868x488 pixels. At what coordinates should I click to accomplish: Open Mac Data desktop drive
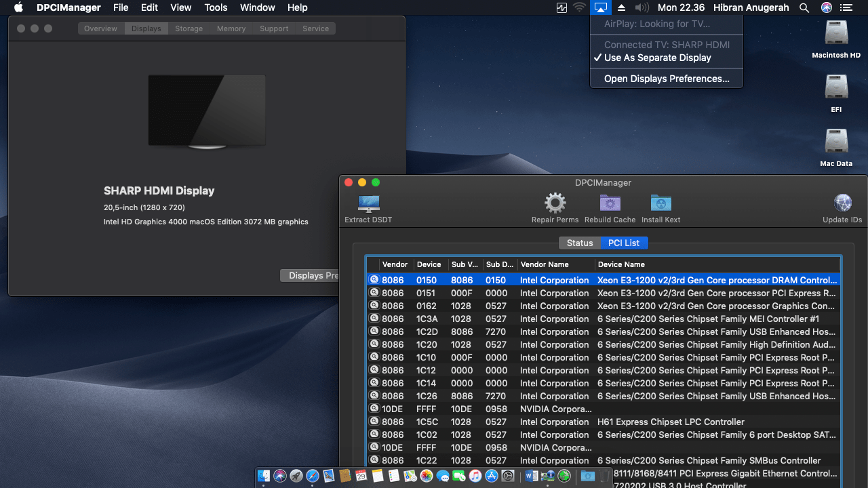(836, 147)
